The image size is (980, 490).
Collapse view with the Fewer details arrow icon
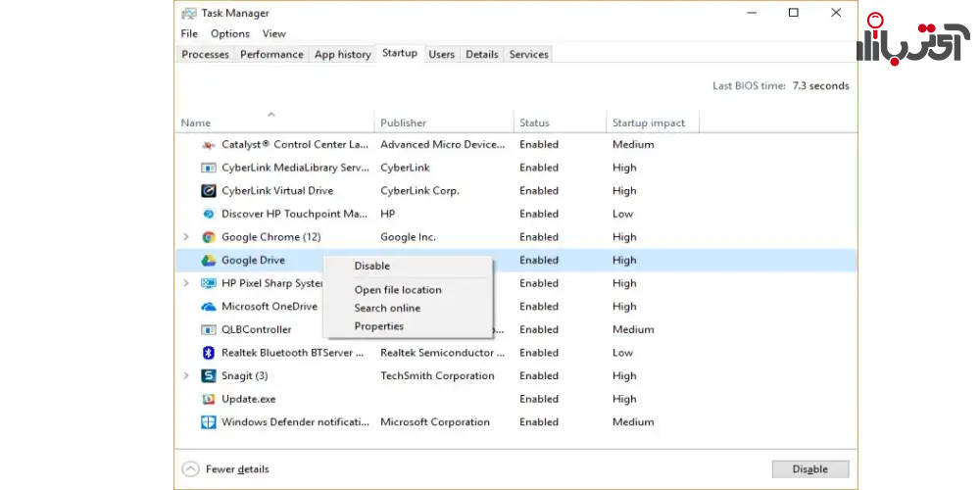tap(190, 469)
